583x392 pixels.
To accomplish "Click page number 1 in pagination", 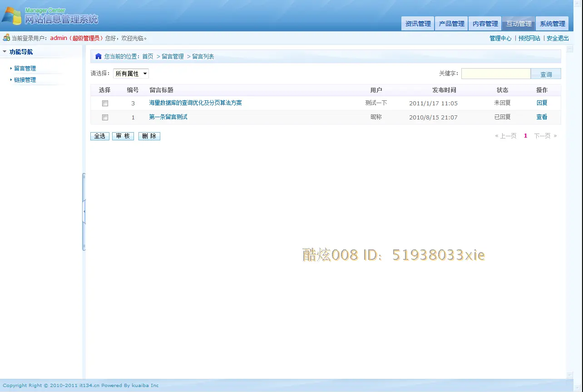I will pos(525,136).
